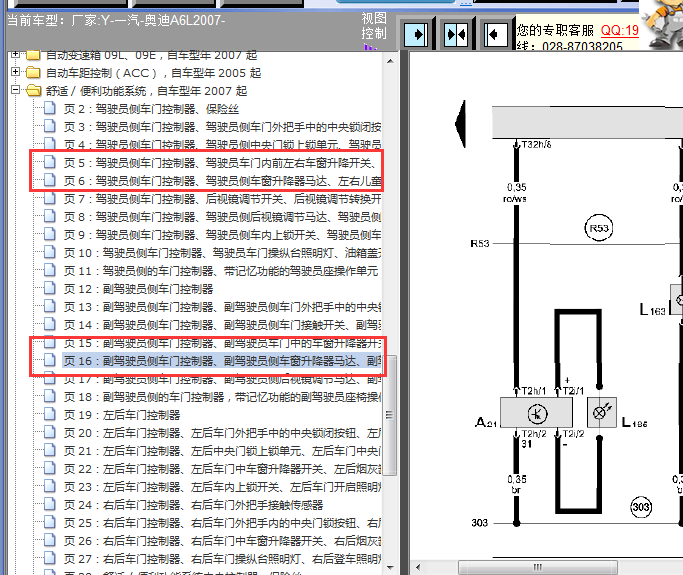Click the page icon beside 页 2

[50, 108]
